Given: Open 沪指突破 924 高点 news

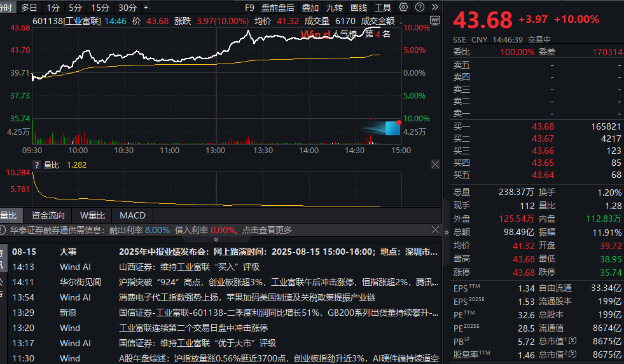Looking at the screenshot, I should point(278,282).
